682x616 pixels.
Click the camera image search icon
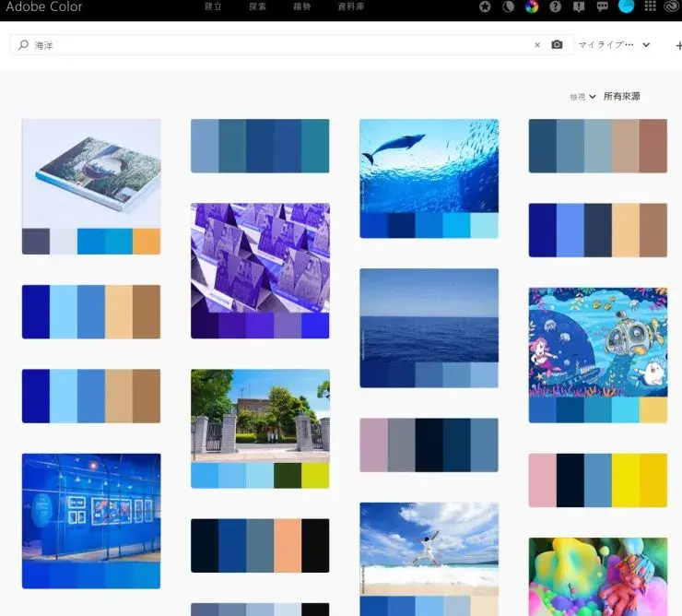pyautogui.click(x=557, y=44)
